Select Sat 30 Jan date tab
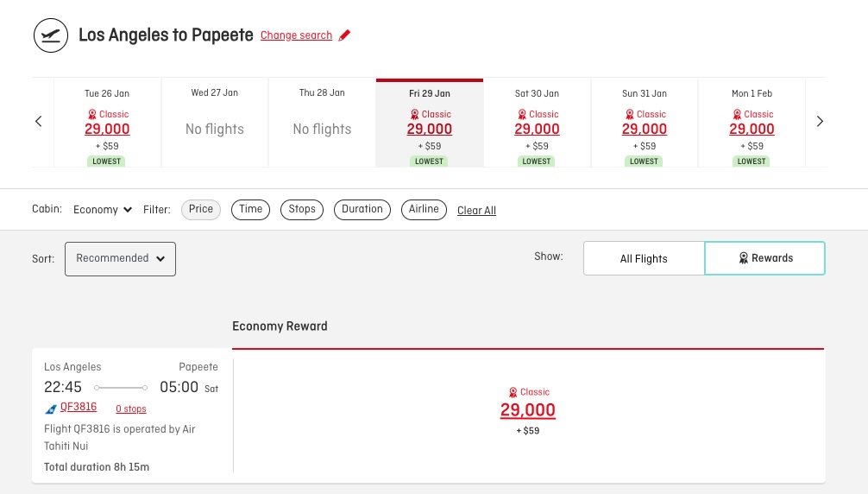The image size is (868, 494). 537,123
